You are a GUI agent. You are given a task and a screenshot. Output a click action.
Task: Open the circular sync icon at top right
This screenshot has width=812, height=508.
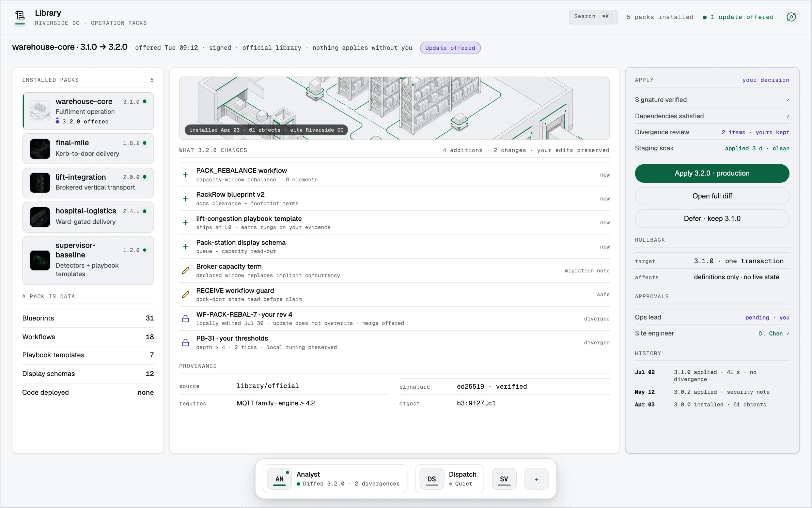coord(791,17)
